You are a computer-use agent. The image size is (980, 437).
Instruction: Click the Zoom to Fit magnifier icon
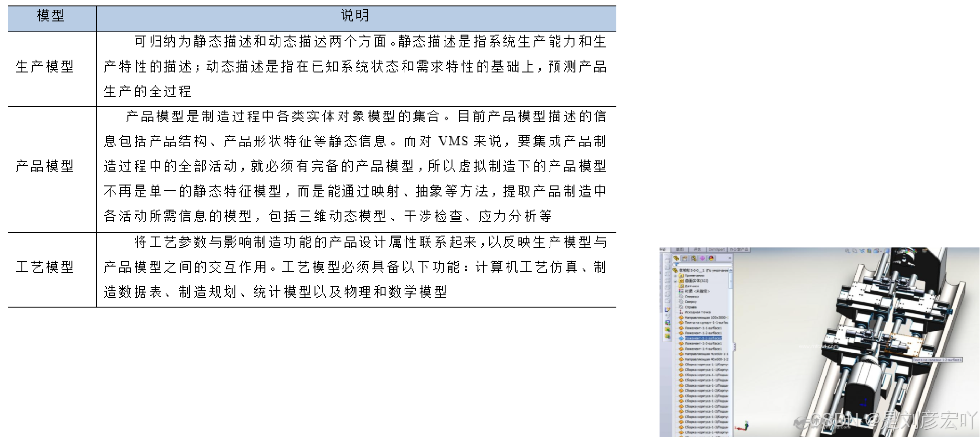pos(847,251)
